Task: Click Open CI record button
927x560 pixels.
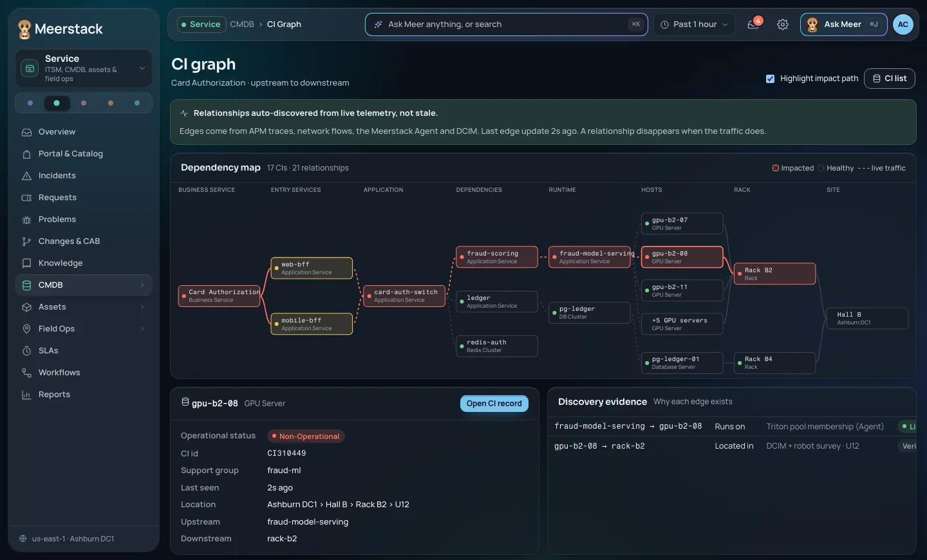Action: pyautogui.click(x=494, y=404)
